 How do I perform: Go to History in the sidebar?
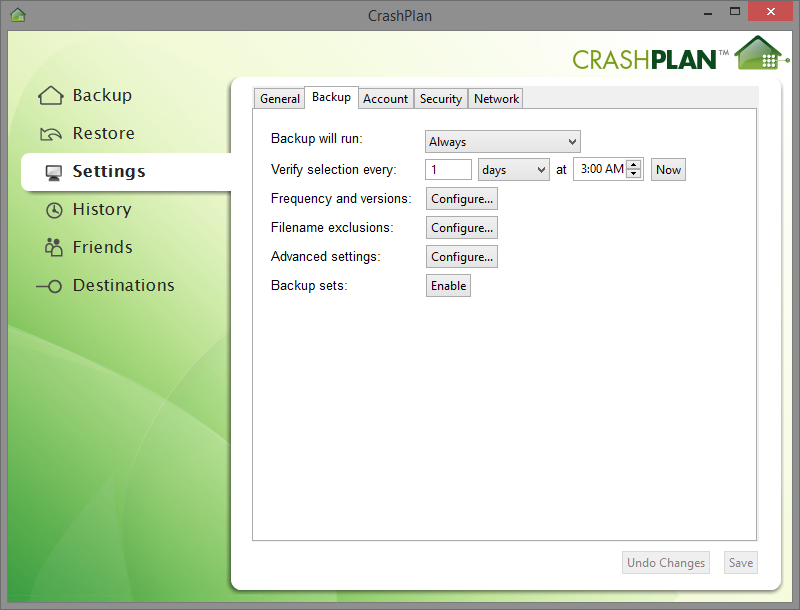pos(102,209)
